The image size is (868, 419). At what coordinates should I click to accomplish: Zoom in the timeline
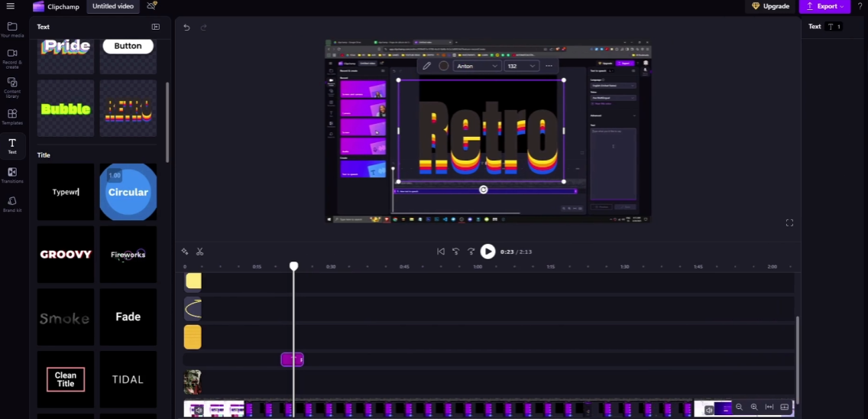click(754, 407)
